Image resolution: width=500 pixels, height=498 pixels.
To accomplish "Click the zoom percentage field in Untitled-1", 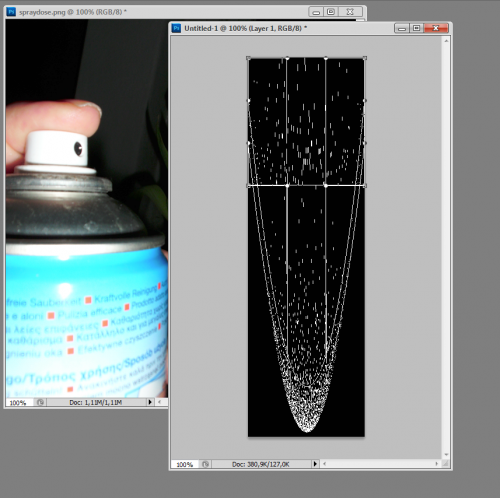I will (185, 464).
